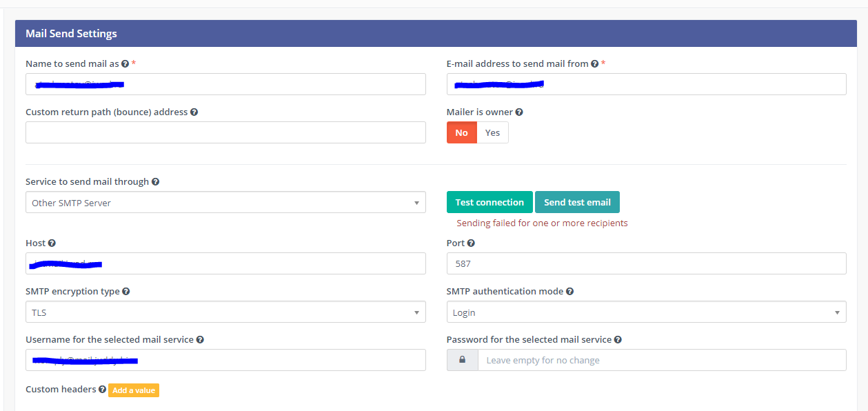Click Add a value for custom headers
Image resolution: width=868 pixels, height=411 pixels.
click(134, 390)
